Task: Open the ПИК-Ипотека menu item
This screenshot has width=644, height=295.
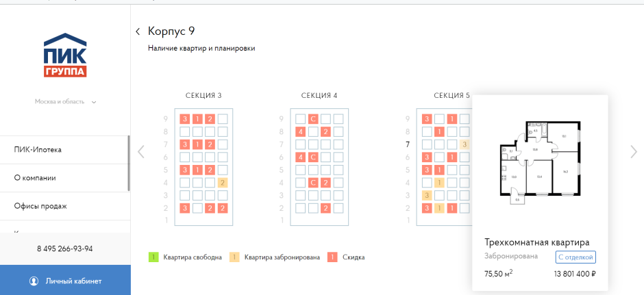Action: pos(44,149)
